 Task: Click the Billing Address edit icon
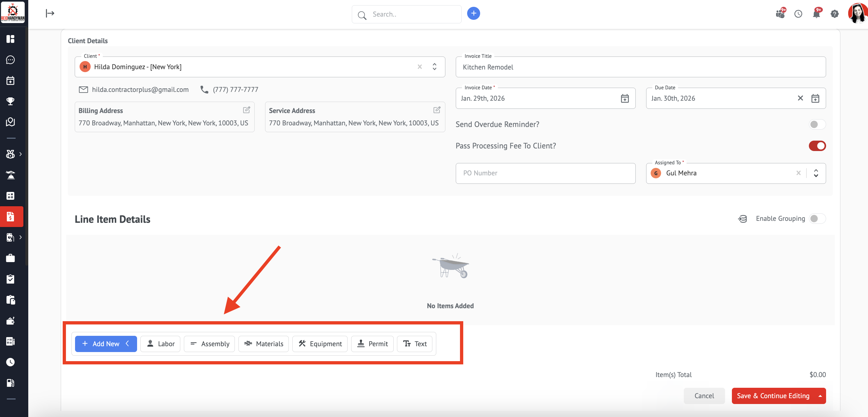pos(246,110)
